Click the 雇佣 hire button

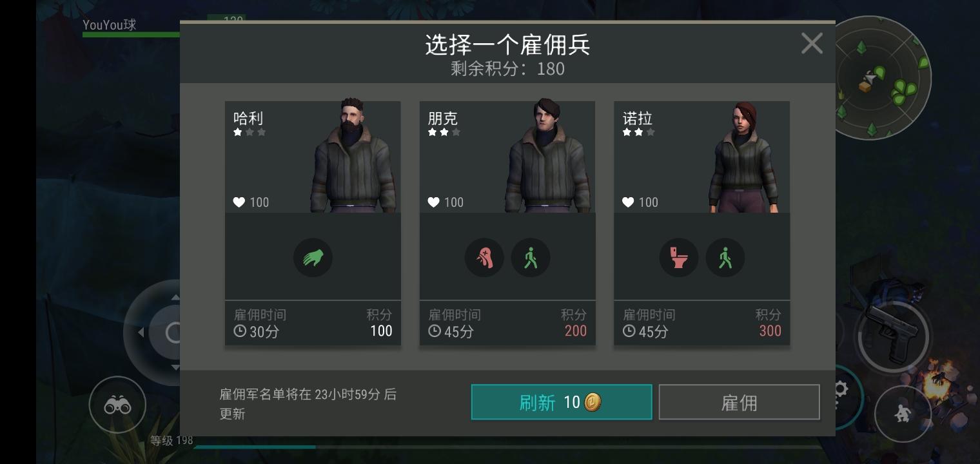[x=739, y=402]
